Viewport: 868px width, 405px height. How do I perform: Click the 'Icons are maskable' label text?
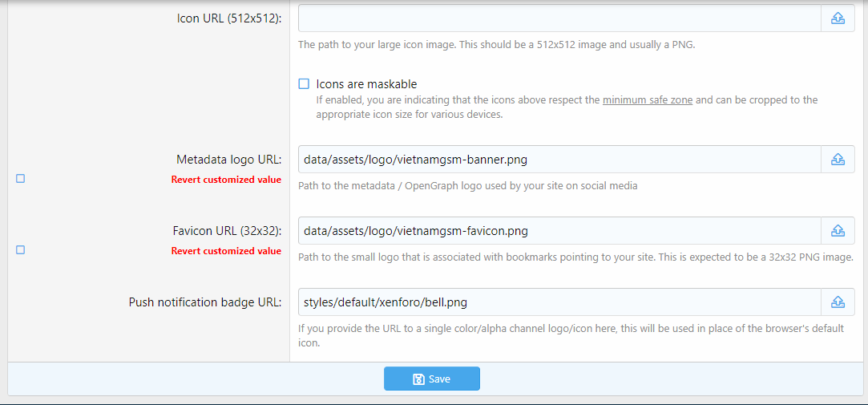[366, 84]
